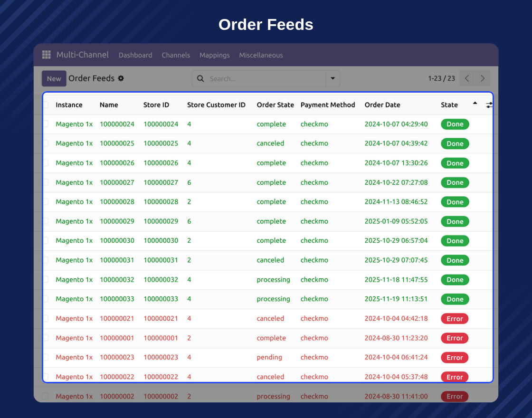Image resolution: width=532 pixels, height=418 pixels.
Task: Click the Order Feeds breadcrumb title
Action: 91,78
